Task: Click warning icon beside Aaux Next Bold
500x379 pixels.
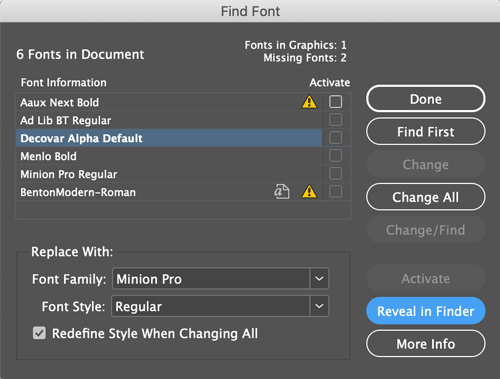Action: (x=309, y=102)
